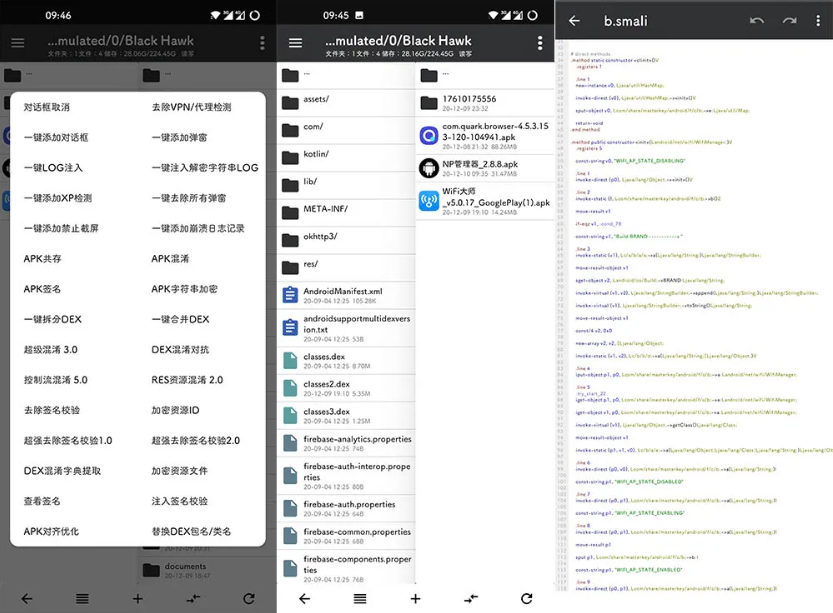Tap the com.quark.browser APK icon
Screen dimensions: 833x613
pos(429,133)
